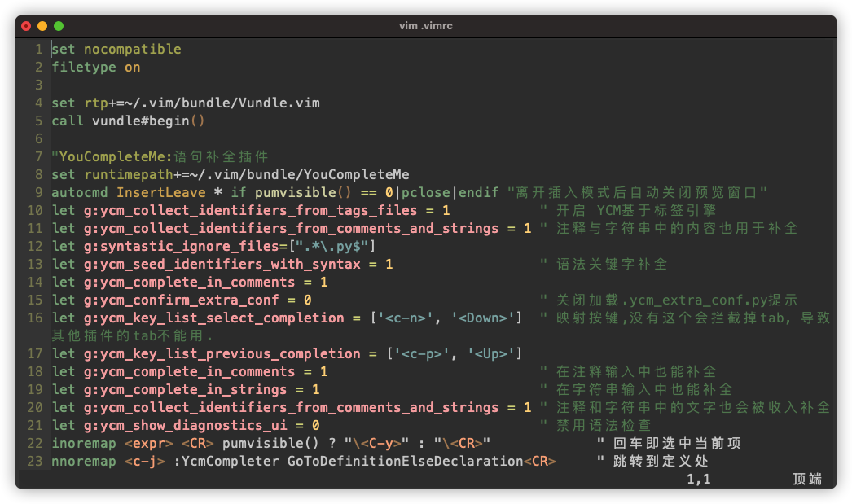The height and width of the screenshot is (504, 852).
Task: Click the '" 在字符串输入中也能补全' comment
Action: tap(636, 389)
